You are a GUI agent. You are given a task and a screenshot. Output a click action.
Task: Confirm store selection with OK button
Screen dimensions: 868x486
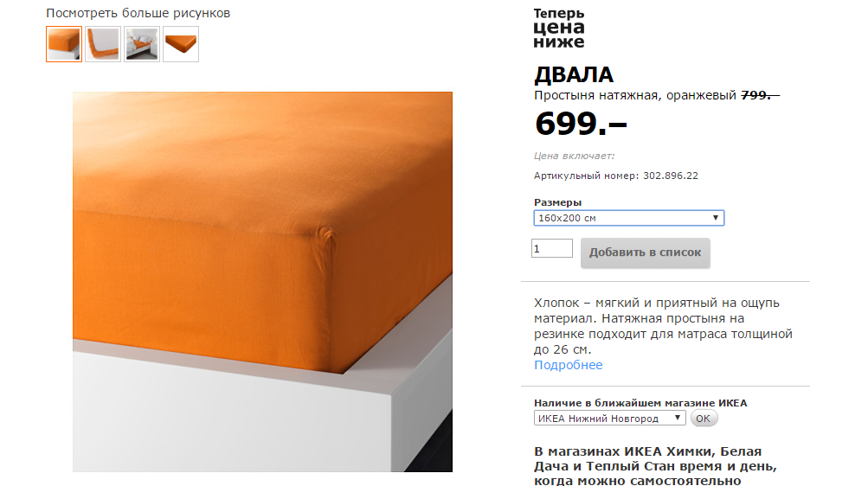click(703, 418)
